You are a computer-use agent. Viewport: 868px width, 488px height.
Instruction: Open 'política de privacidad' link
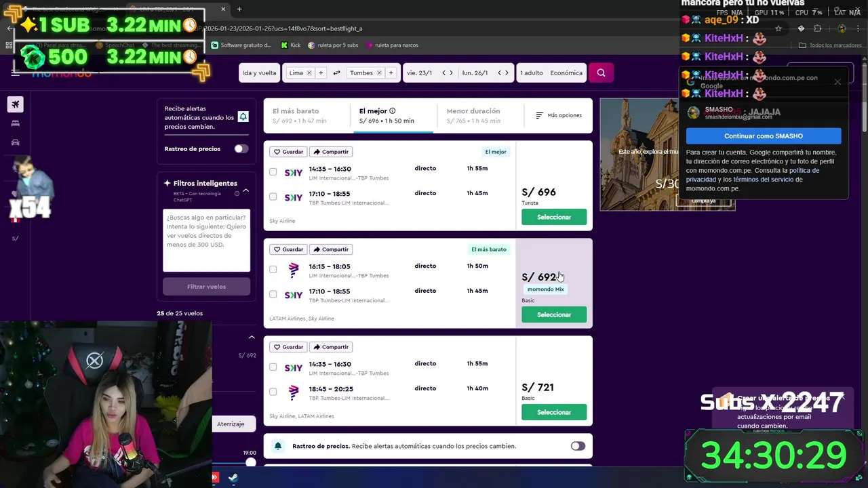(753, 175)
